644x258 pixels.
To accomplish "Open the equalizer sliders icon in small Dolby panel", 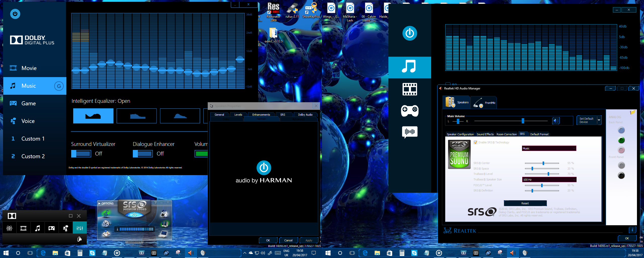I will click(x=80, y=228).
